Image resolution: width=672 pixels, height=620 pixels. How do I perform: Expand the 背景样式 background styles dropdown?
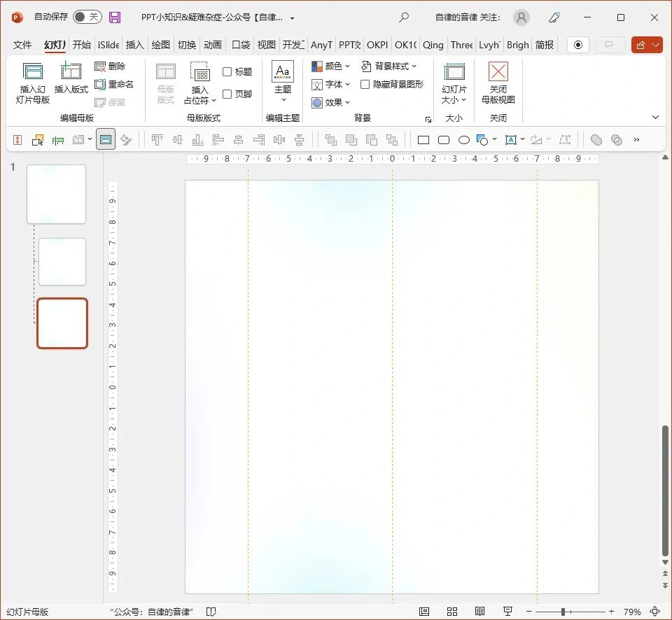(x=389, y=66)
